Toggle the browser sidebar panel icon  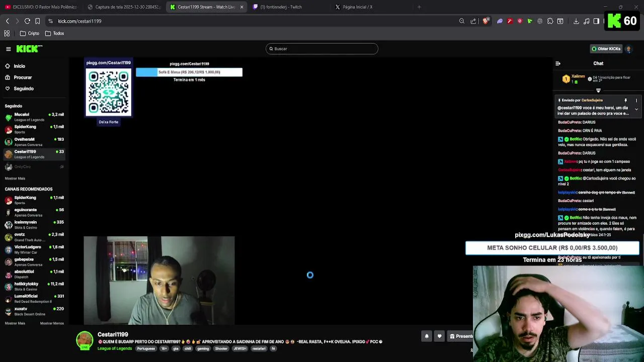coord(596,21)
